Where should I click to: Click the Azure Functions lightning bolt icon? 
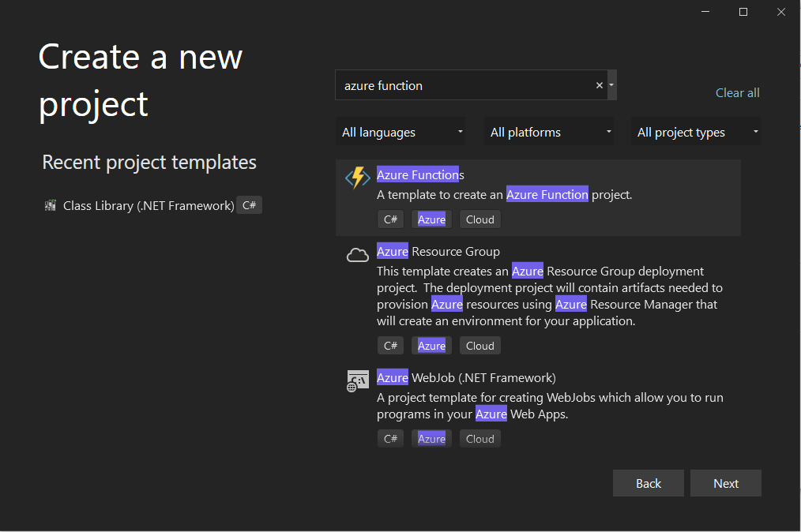point(358,178)
